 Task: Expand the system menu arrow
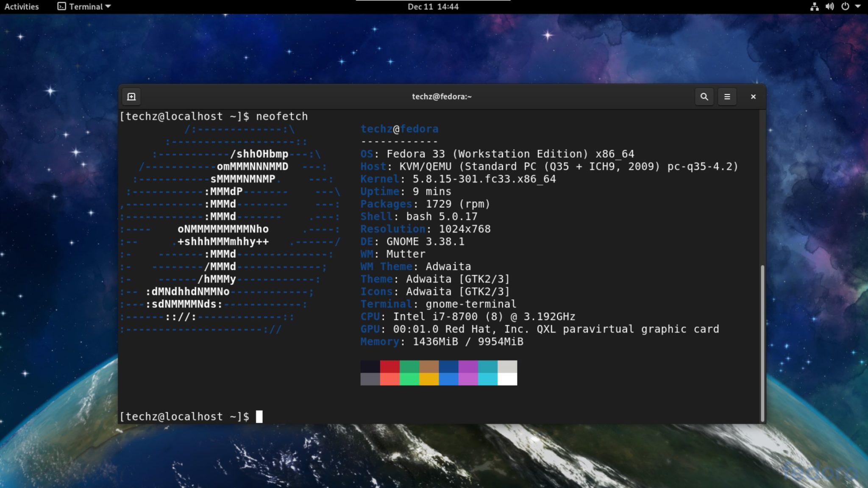858,6
